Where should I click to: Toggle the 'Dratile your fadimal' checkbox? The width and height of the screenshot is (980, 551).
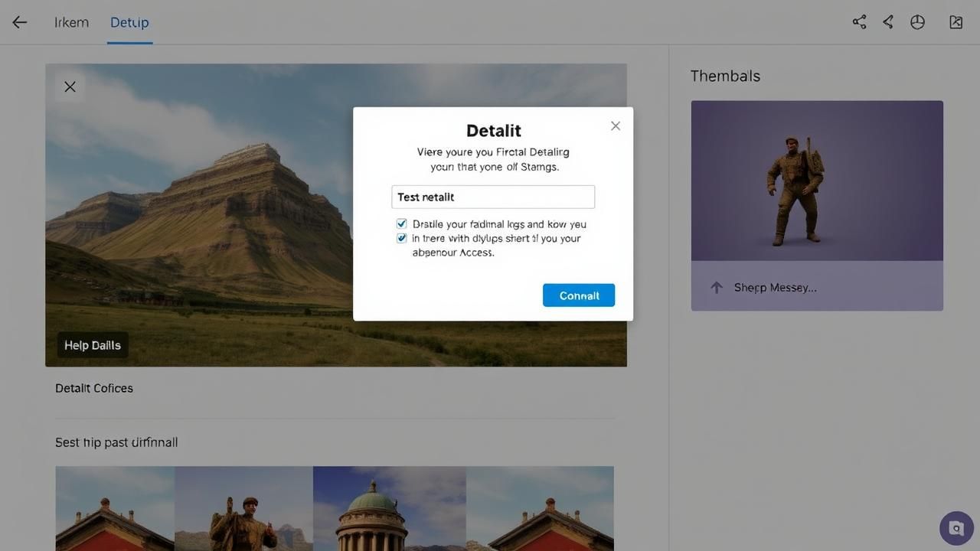click(401, 224)
